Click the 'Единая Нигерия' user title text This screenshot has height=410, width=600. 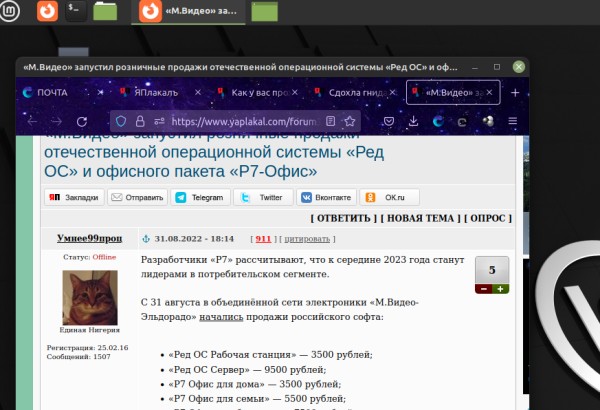[x=90, y=330]
